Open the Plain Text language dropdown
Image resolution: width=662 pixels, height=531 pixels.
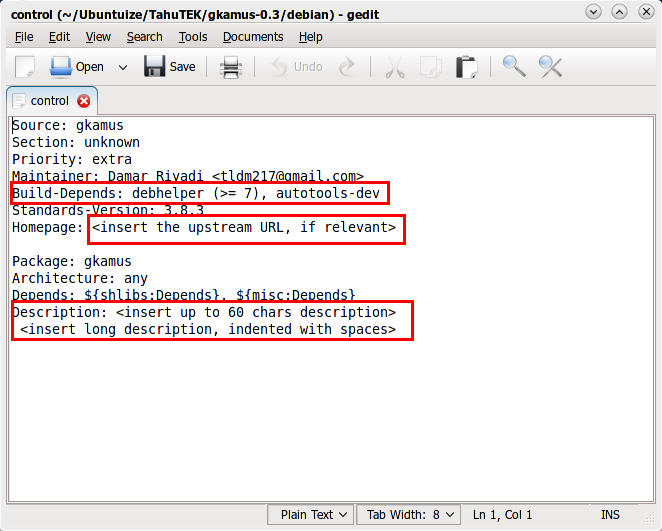[312, 515]
